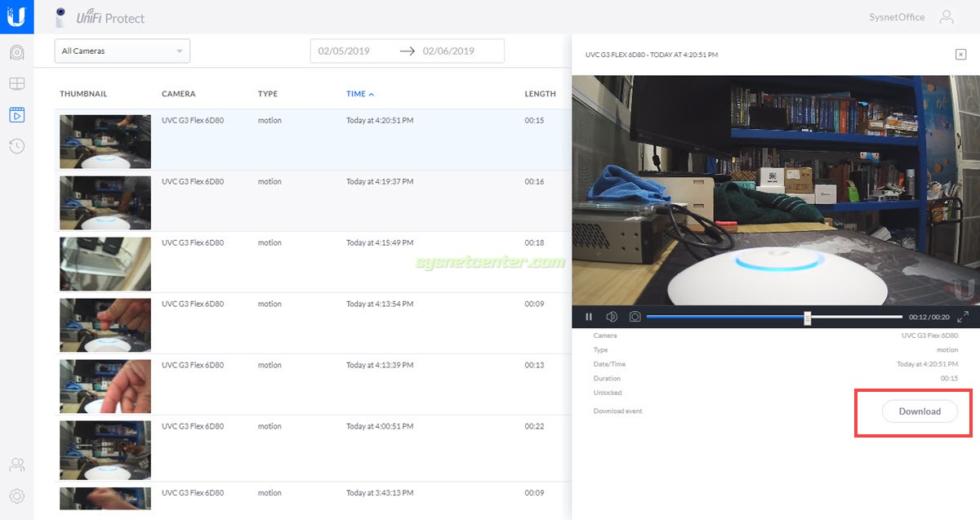Viewport: 980px width, 520px height.
Task: Click the panel title 'UVC G3 FLEX 6D80 - TODAY AT 4:20:51 PM'
Action: pyautogui.click(x=652, y=55)
